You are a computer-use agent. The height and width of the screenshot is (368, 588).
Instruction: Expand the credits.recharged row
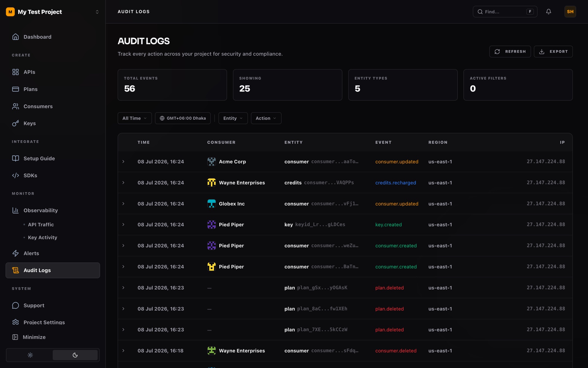click(123, 183)
